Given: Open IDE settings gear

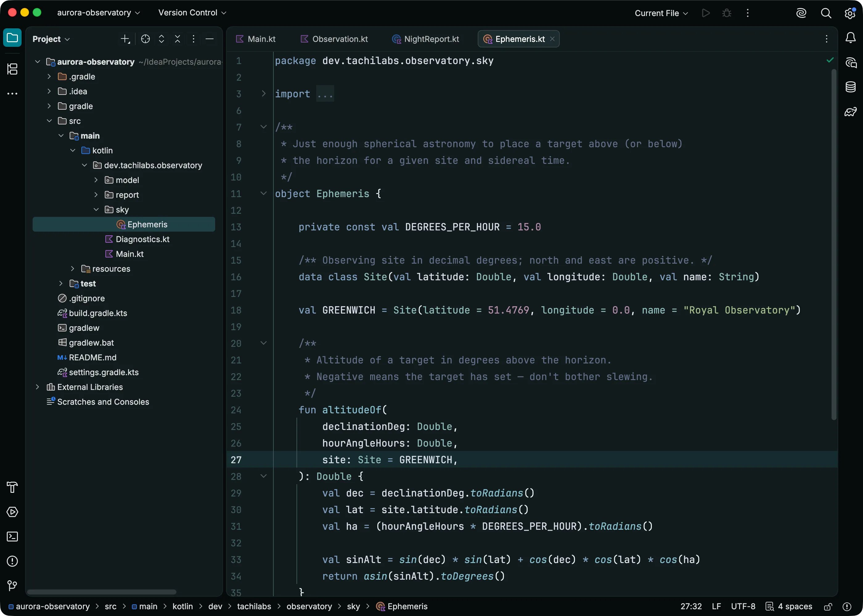Looking at the screenshot, I should tap(850, 13).
